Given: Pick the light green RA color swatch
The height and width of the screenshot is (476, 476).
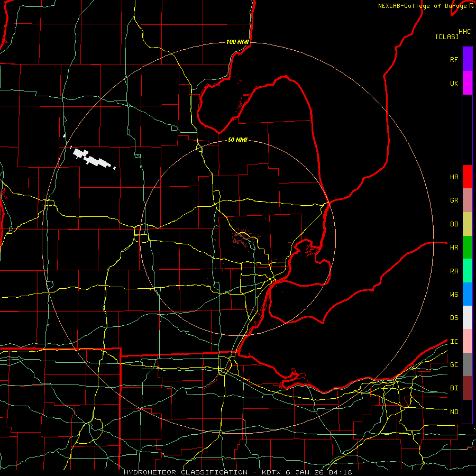Looking at the screenshot, I should coord(467,271).
